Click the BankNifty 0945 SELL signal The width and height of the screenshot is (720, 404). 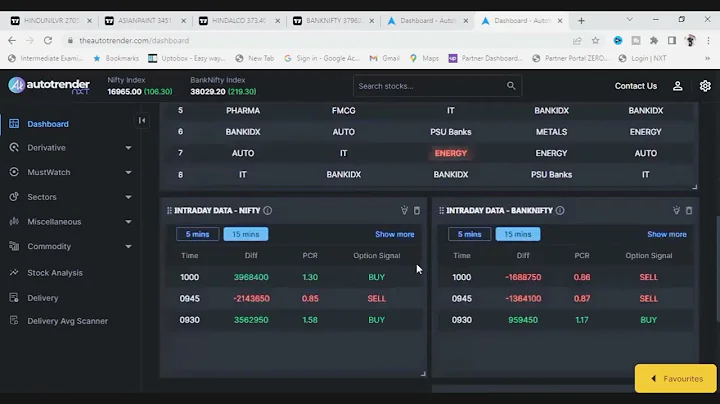pos(648,298)
